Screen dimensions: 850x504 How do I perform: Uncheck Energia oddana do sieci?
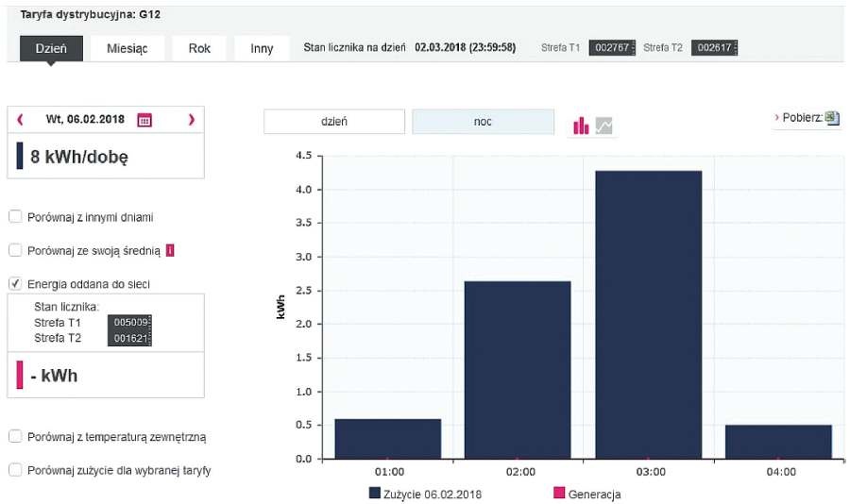tap(15, 283)
